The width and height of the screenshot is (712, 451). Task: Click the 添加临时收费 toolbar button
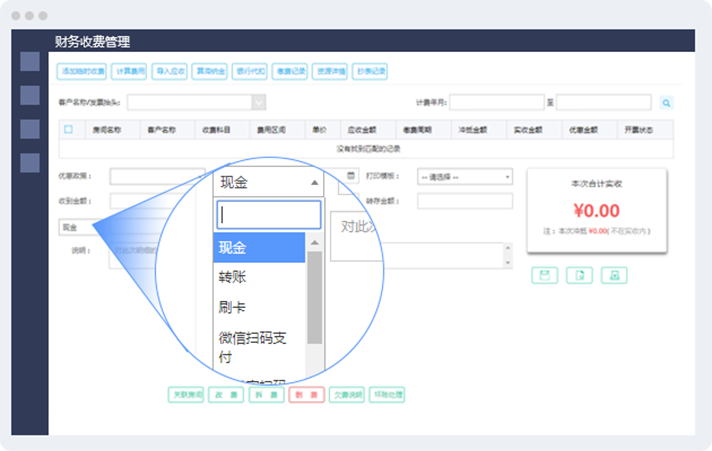(82, 71)
